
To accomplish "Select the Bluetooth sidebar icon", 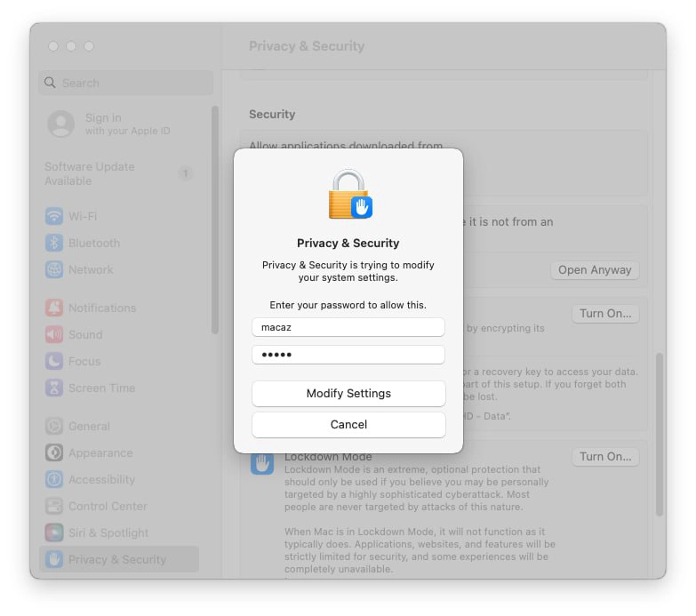I will click(x=54, y=243).
